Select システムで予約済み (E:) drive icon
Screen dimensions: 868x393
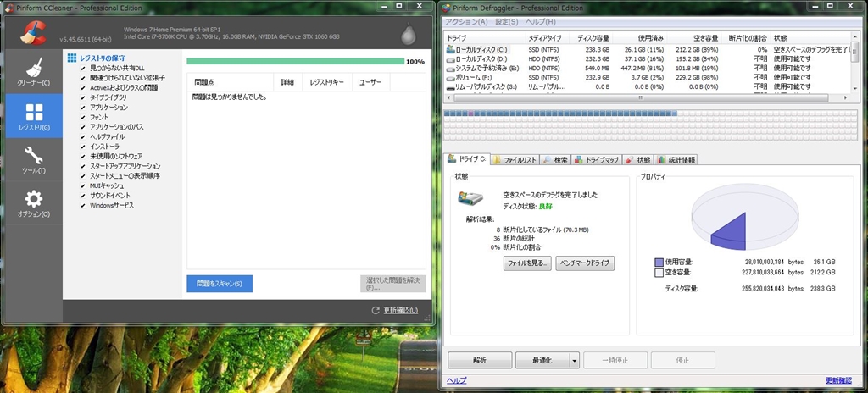[x=451, y=68]
